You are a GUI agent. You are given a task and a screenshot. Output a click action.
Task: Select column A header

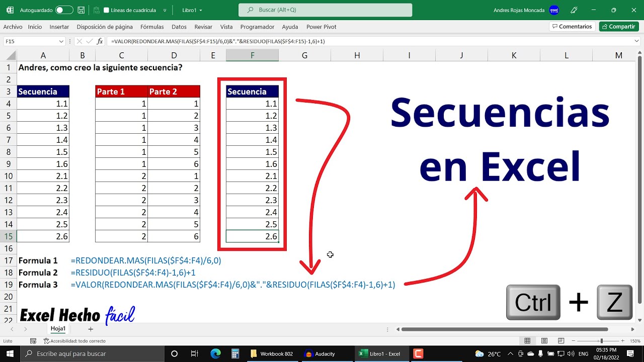pyautogui.click(x=43, y=55)
